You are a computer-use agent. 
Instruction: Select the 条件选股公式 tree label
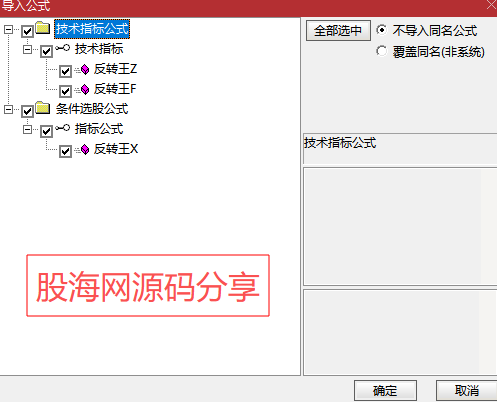point(92,109)
